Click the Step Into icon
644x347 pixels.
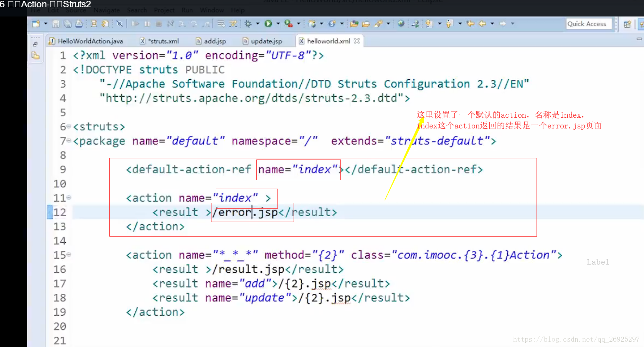(x=182, y=24)
